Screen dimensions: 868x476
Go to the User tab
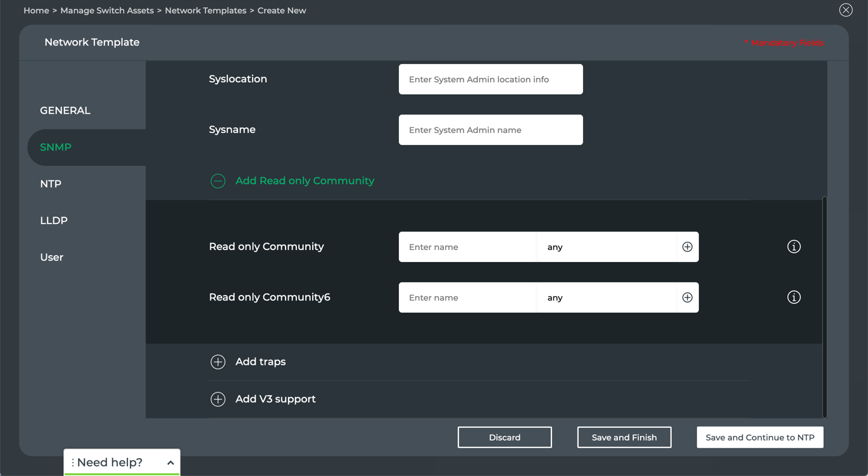52,258
